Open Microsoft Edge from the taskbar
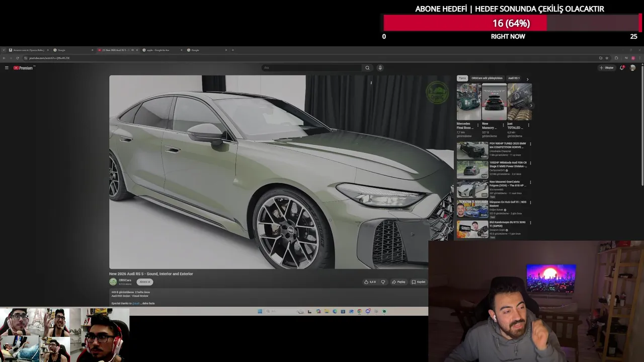 335,311
